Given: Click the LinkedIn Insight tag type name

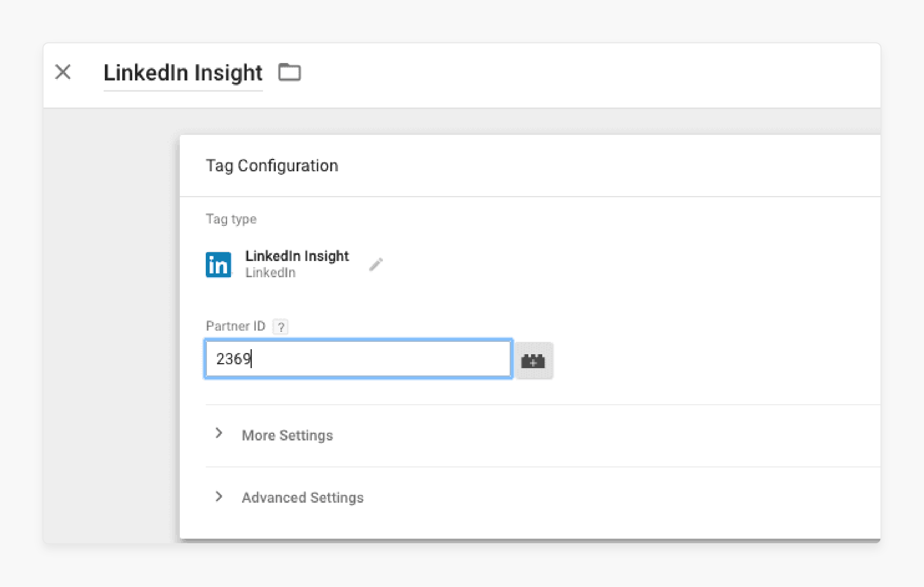Looking at the screenshot, I should (297, 256).
